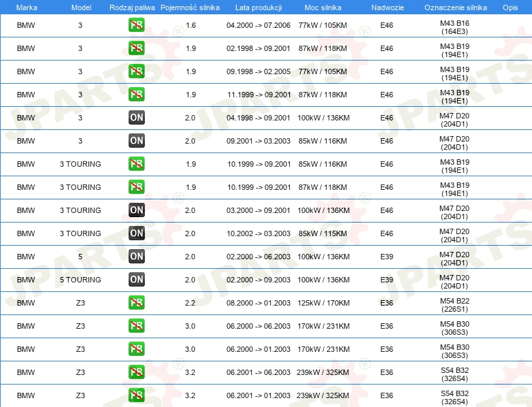Click petrol icon in the Z3 2.2 row
The image size is (532, 407).
[x=136, y=303]
